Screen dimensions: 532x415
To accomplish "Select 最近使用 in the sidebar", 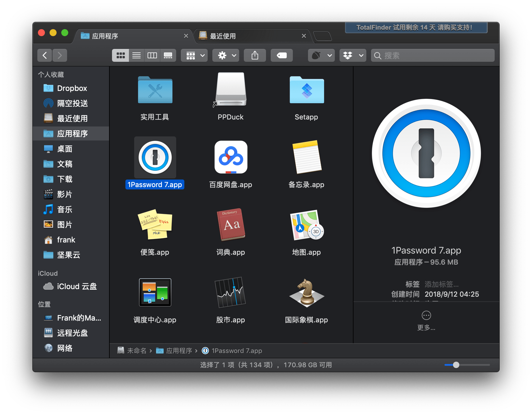I will [x=71, y=118].
